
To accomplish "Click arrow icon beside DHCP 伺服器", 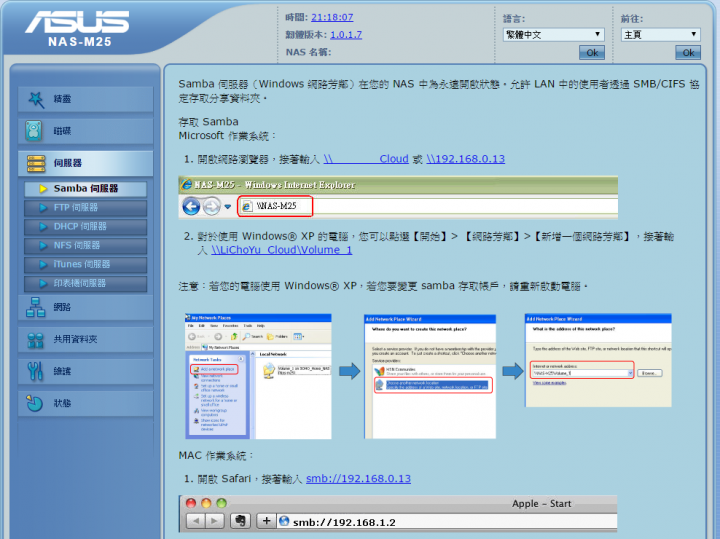I will (43, 227).
